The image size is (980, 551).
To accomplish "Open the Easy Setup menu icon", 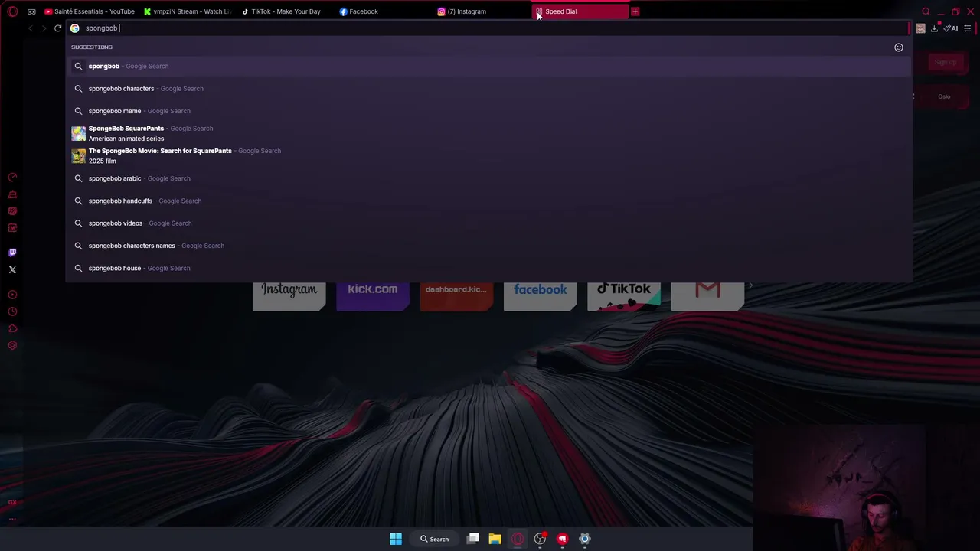I will point(968,28).
